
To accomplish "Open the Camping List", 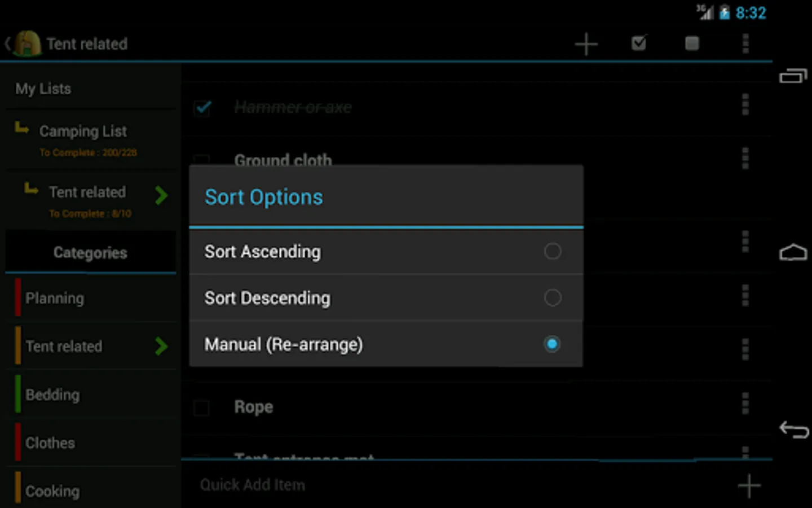I will tap(83, 132).
